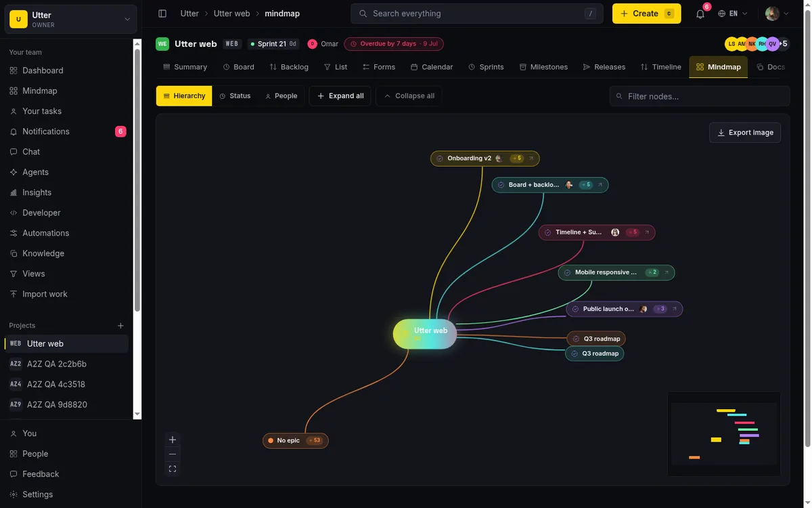Switch to the Milestones tab
The width and height of the screenshot is (812, 508).
point(543,67)
